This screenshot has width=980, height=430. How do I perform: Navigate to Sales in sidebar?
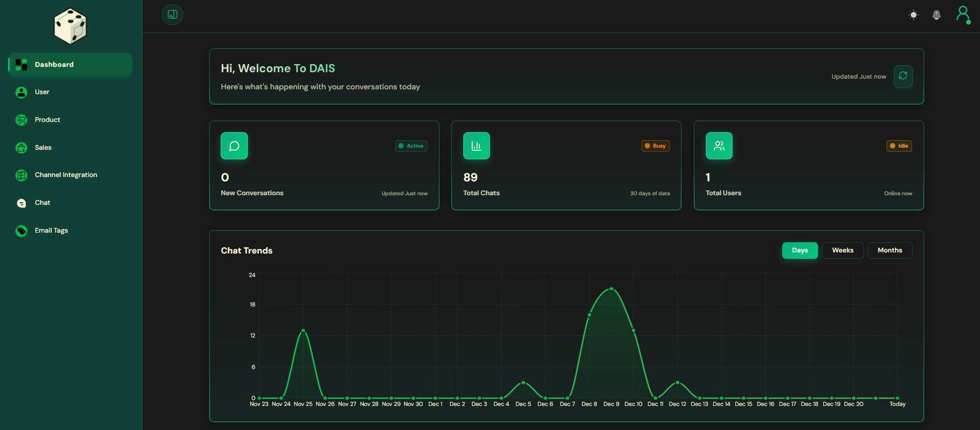click(x=43, y=148)
